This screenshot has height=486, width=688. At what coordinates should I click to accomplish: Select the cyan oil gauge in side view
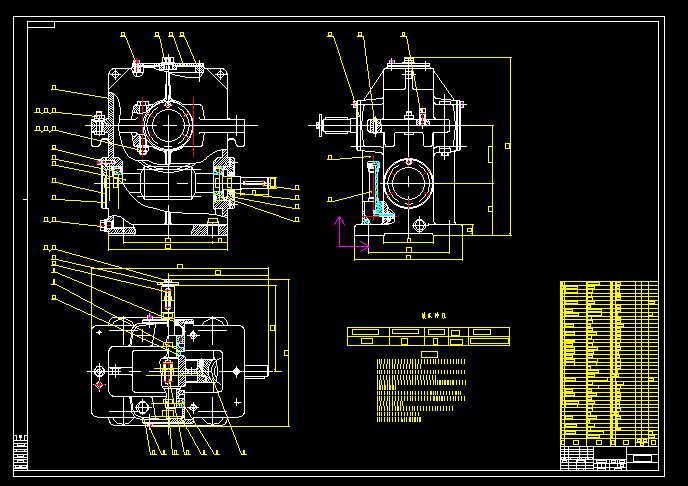[x=372, y=190]
